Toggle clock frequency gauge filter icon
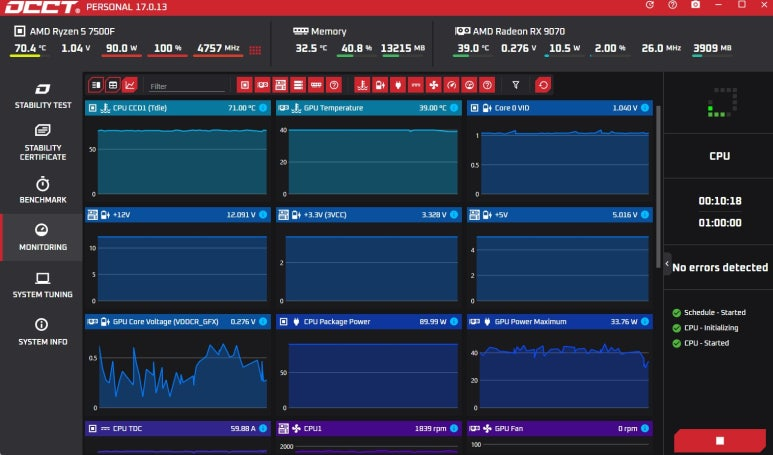The image size is (773, 455). pos(452,85)
